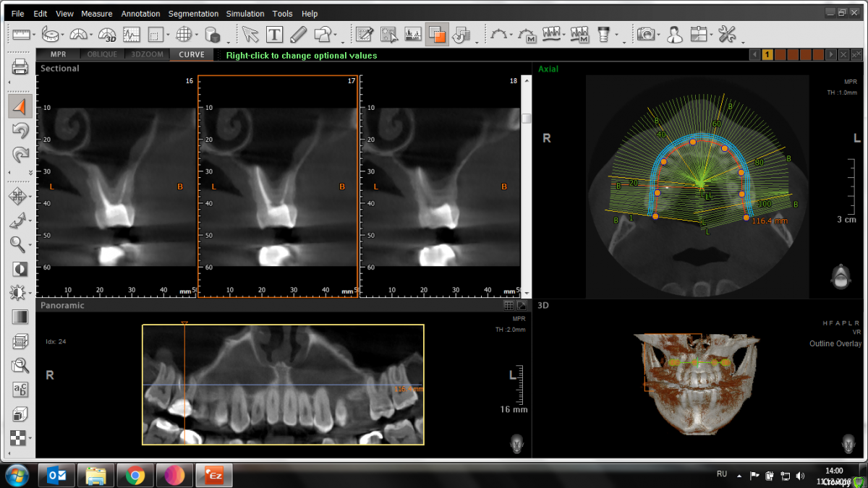
Task: Open the Segmentation menu
Action: click(x=193, y=14)
